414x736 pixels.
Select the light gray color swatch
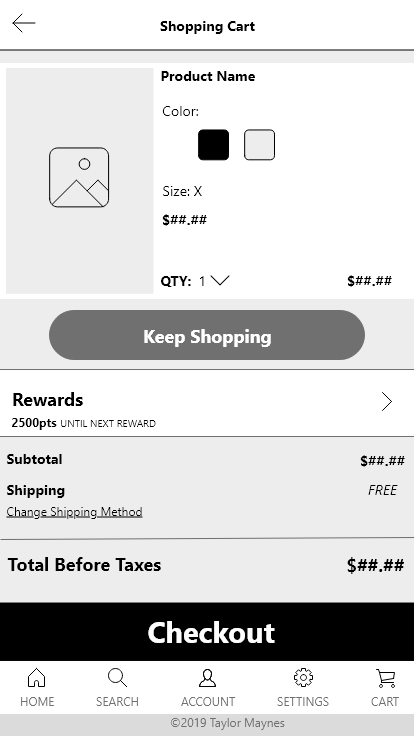(260, 145)
